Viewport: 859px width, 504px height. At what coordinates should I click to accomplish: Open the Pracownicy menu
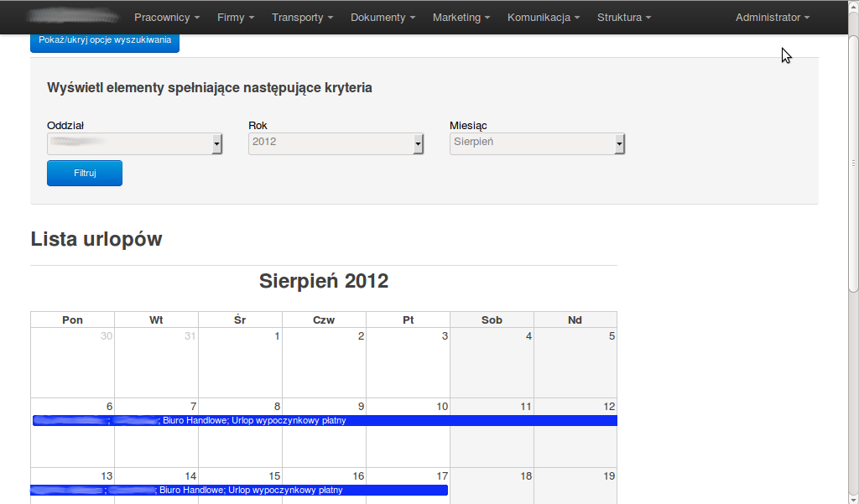click(x=167, y=18)
